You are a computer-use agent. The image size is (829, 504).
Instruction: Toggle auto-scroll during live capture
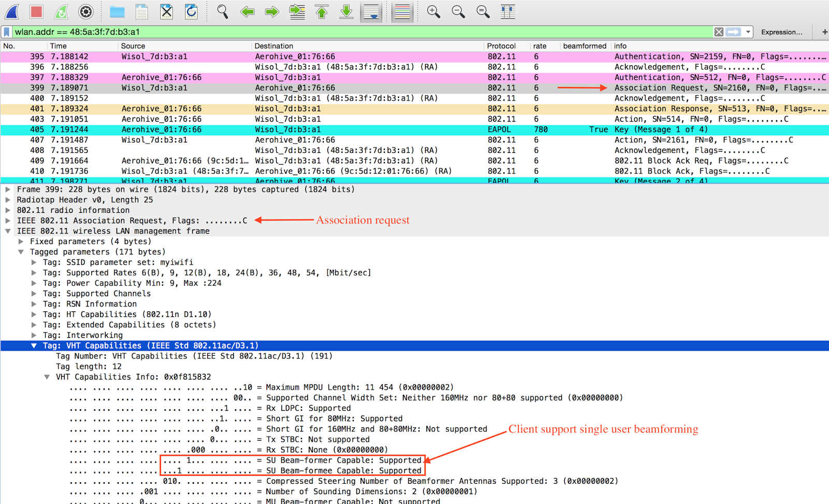(x=371, y=11)
